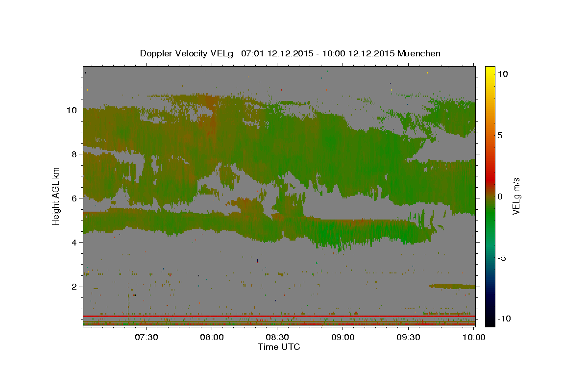Click the colorbar value -5
The image size is (588, 392).
(502, 258)
